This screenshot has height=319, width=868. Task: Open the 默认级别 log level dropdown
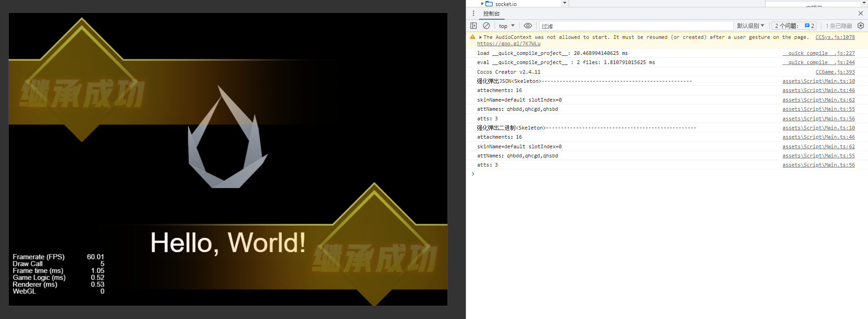[751, 26]
